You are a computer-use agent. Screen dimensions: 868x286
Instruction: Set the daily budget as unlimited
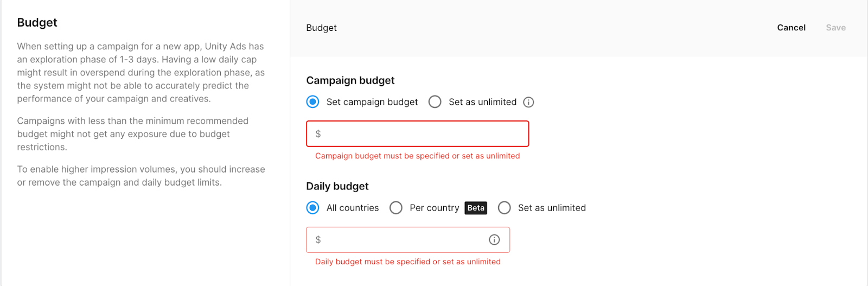click(505, 208)
